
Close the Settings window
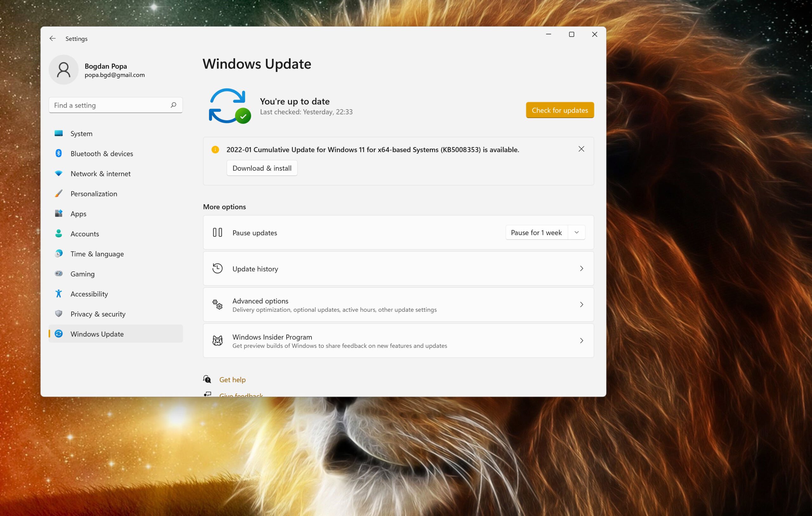594,34
